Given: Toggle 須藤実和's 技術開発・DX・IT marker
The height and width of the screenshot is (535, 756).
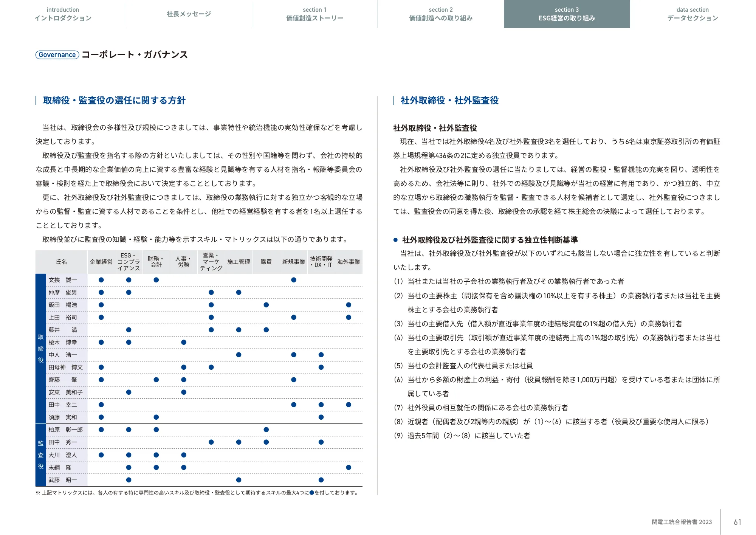Looking at the screenshot, I should coord(321,417).
